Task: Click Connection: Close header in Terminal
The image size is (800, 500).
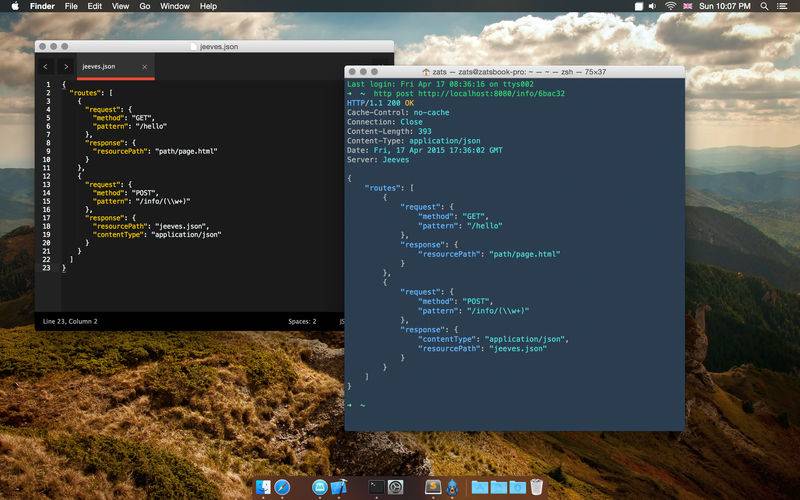Action: point(385,122)
